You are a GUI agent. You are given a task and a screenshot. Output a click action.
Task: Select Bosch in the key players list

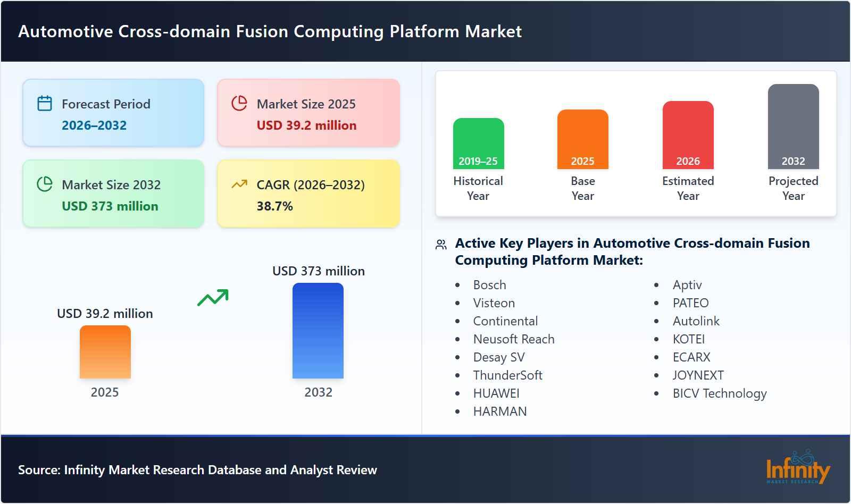click(490, 285)
